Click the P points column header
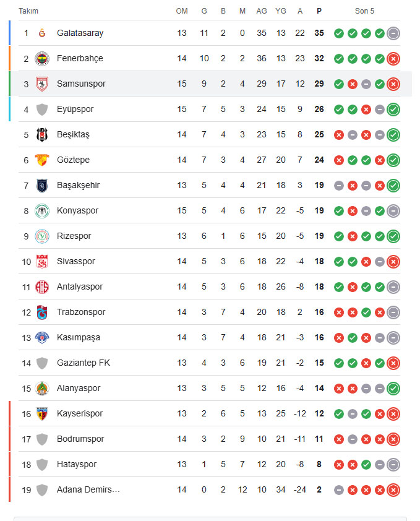The width and height of the screenshot is (420, 521). pos(319,11)
